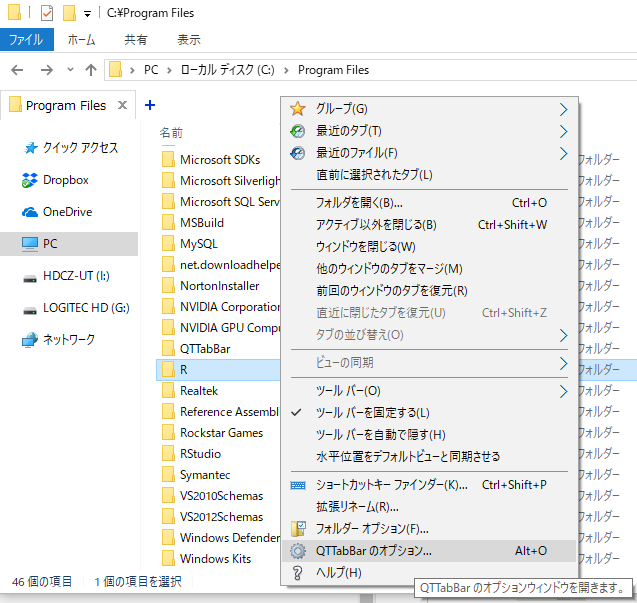
Task: Select the Microsoft SDKs folder name
Action: tap(220, 160)
